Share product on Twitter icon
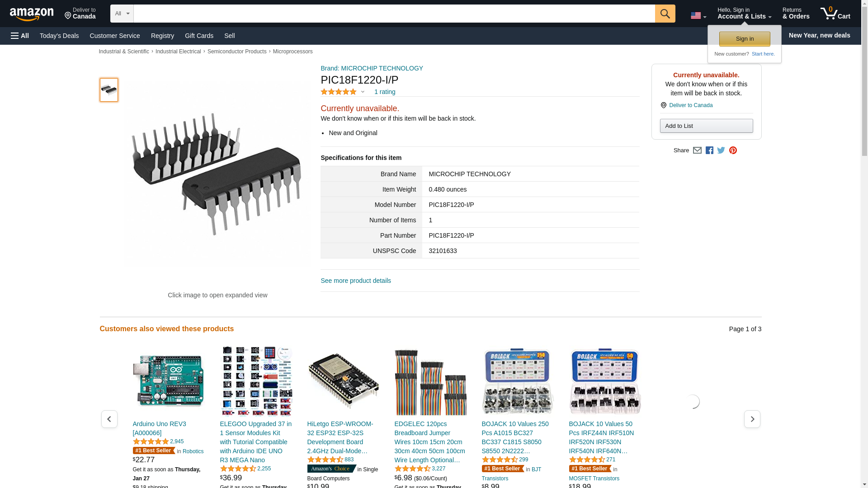 click(721, 150)
